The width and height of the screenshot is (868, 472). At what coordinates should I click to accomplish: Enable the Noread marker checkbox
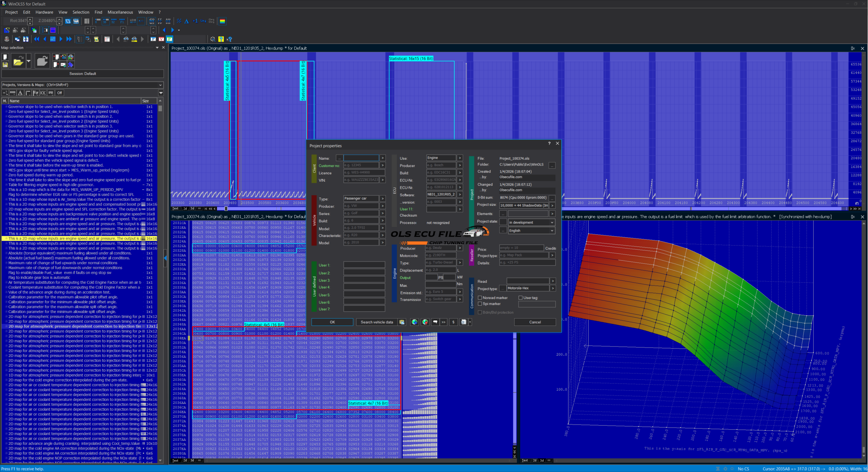pyautogui.click(x=480, y=298)
